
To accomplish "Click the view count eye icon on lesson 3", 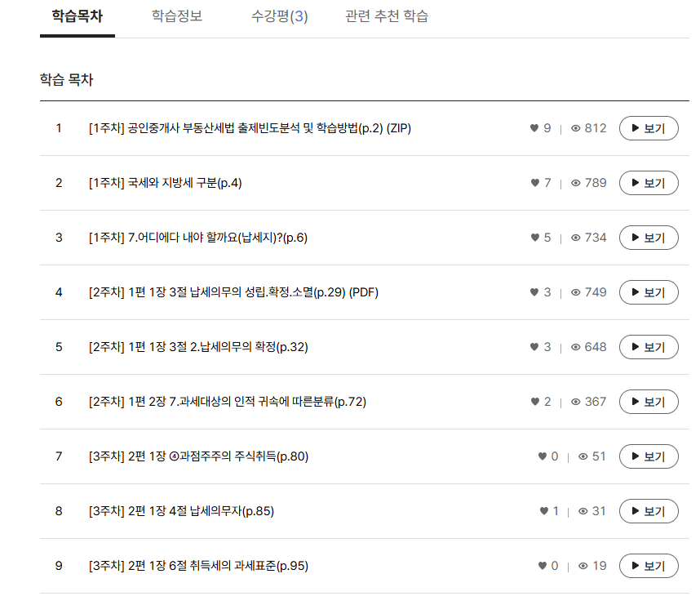I will pyautogui.click(x=575, y=237).
